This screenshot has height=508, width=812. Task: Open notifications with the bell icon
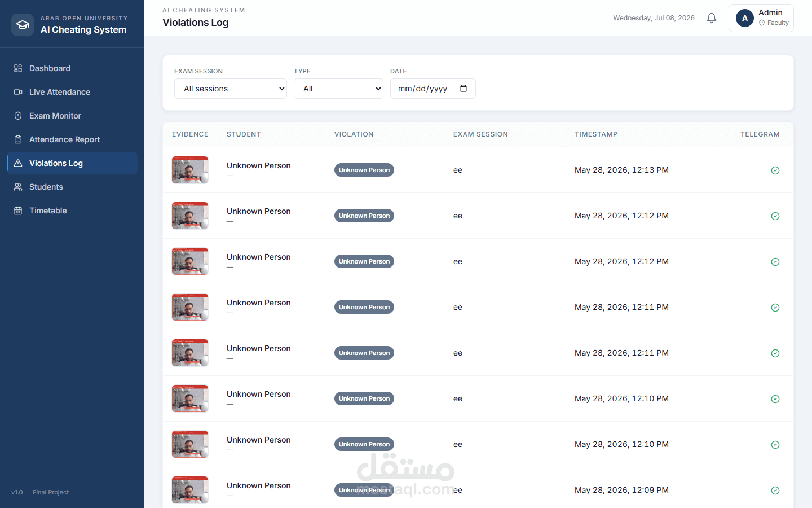(x=712, y=18)
